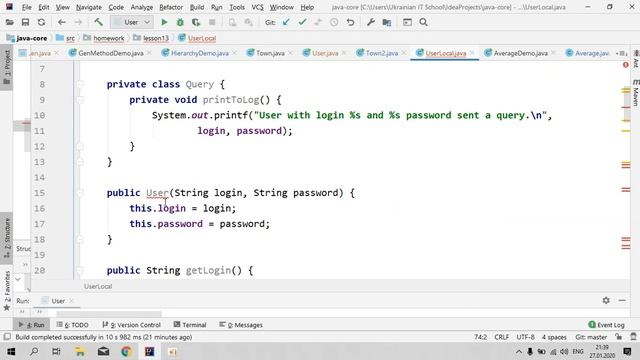Collapse getLogin method fold on line 20
The image size is (640, 360).
coord(80,271)
